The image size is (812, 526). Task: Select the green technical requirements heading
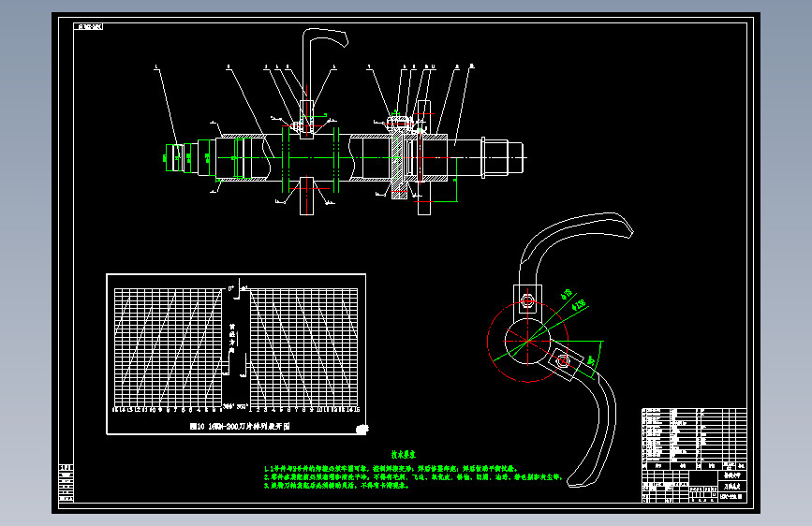403,455
